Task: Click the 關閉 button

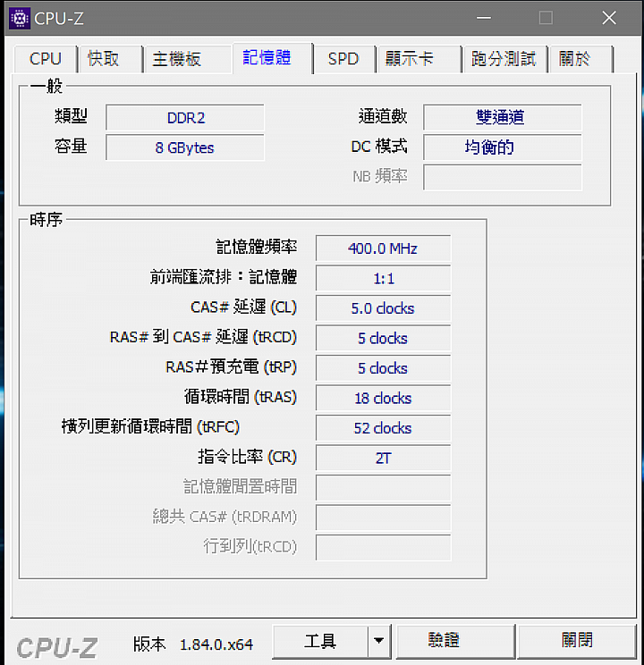Action: coord(577,641)
